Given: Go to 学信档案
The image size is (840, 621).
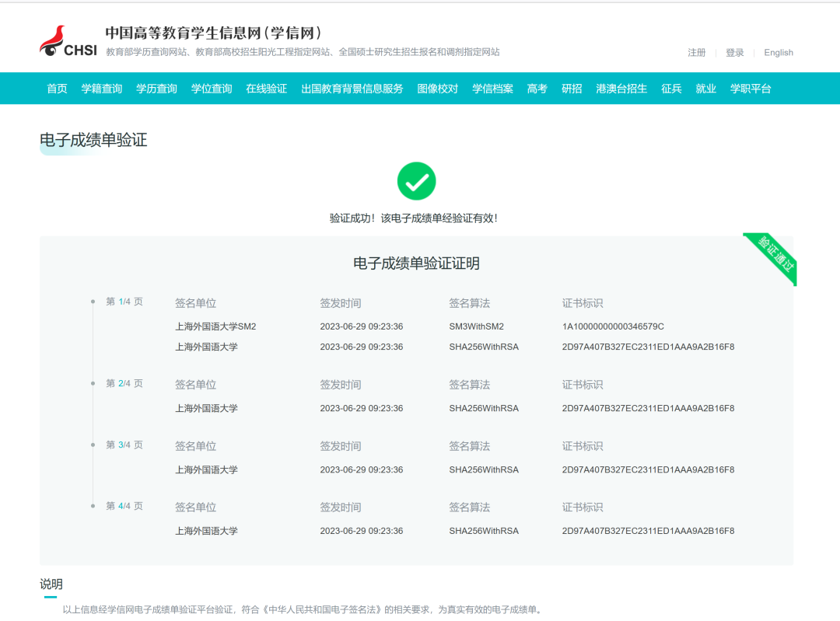Looking at the screenshot, I should pyautogui.click(x=492, y=88).
